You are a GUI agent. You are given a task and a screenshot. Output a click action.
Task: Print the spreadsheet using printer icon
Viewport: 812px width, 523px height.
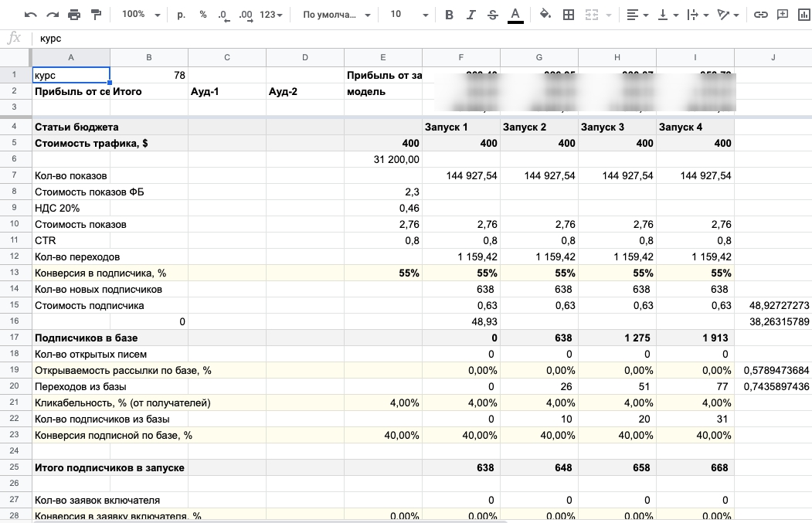click(74, 15)
